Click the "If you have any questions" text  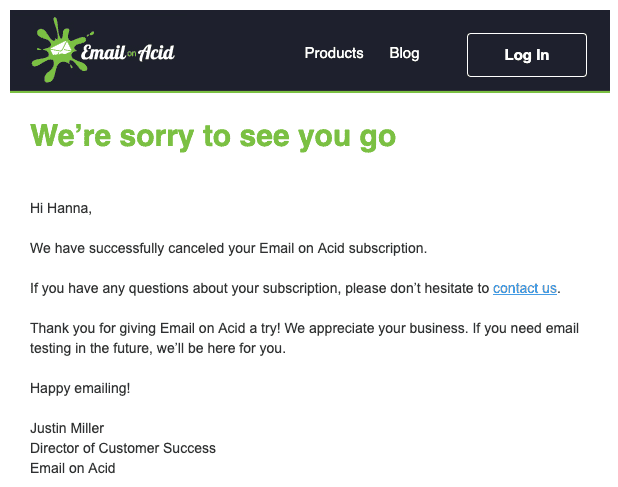260,288
